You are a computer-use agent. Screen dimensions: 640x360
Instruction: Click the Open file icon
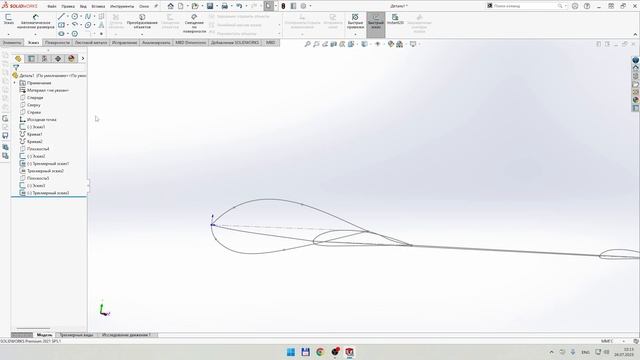[x=195, y=6]
